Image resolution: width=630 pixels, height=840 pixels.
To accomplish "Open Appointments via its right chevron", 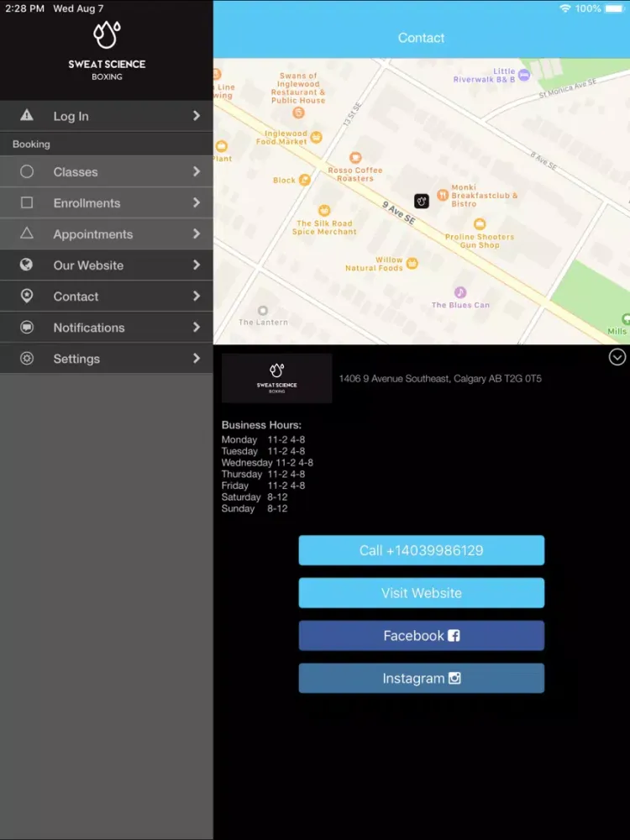I will pos(197,234).
